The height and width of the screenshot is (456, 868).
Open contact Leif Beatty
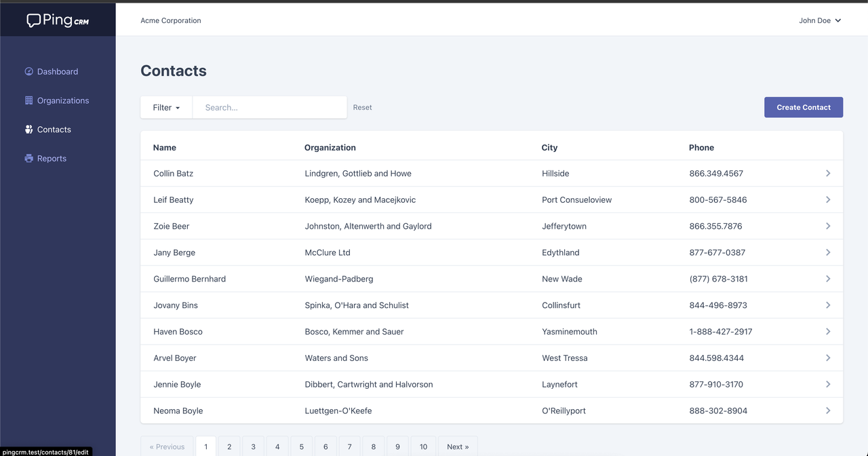coord(174,200)
